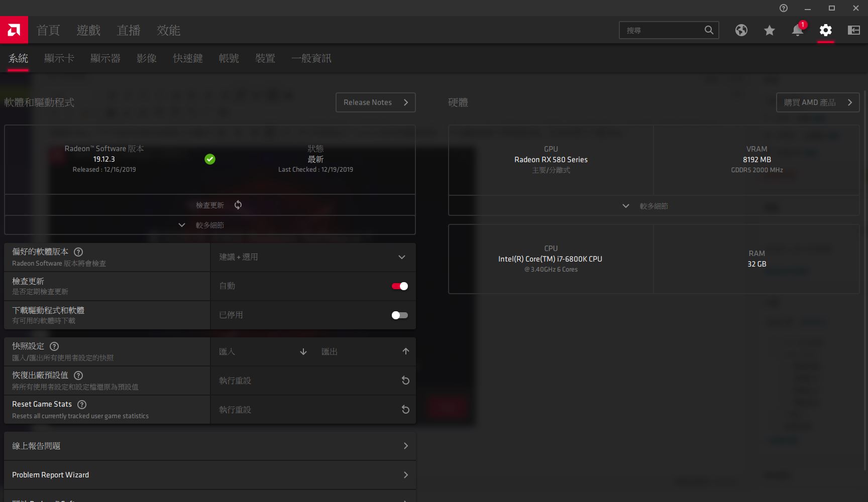Click help icon next to 恢復出廠預設值
The image size is (868, 502).
point(78,375)
